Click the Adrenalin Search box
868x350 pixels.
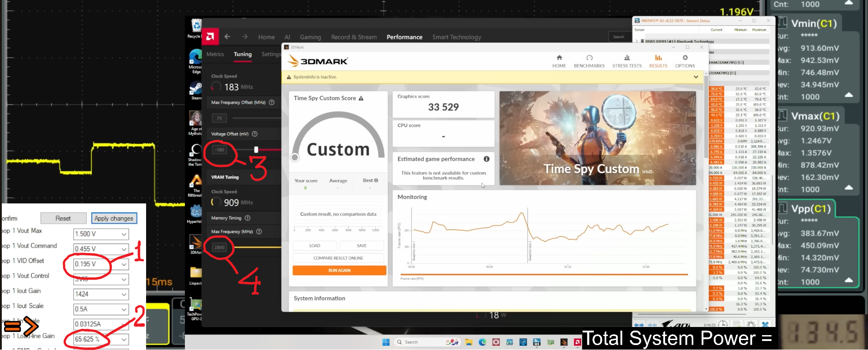[621, 37]
